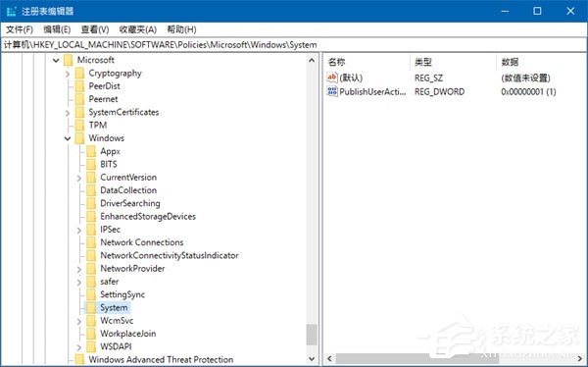Click the Appx folder icon
This screenshot has width=588, height=367.
[91, 151]
